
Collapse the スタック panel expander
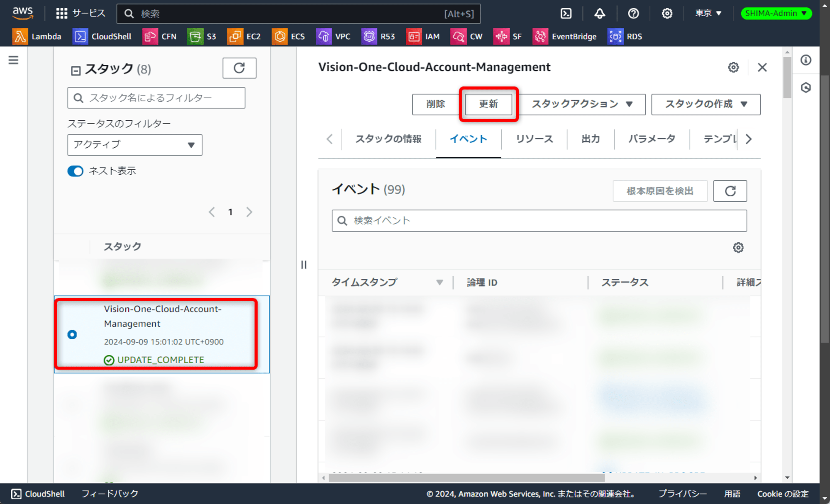pyautogui.click(x=76, y=71)
